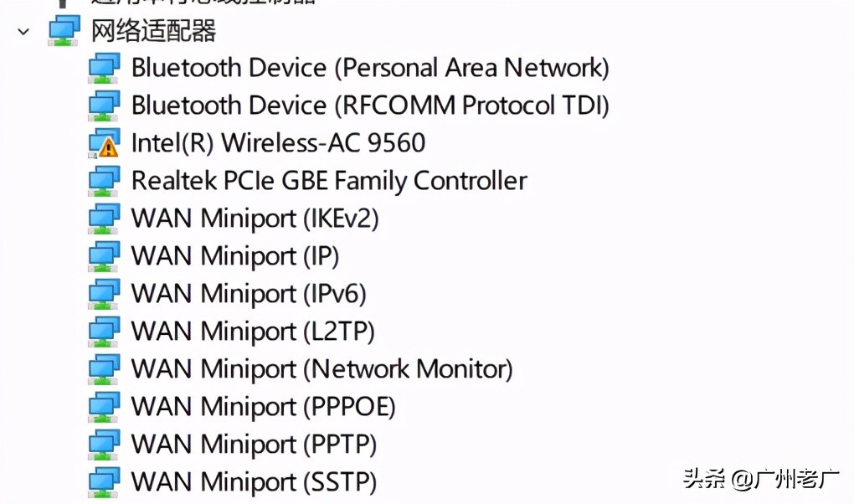
Task: Click the WAN Miniport (PPPOE) adapter icon
Action: (104, 406)
